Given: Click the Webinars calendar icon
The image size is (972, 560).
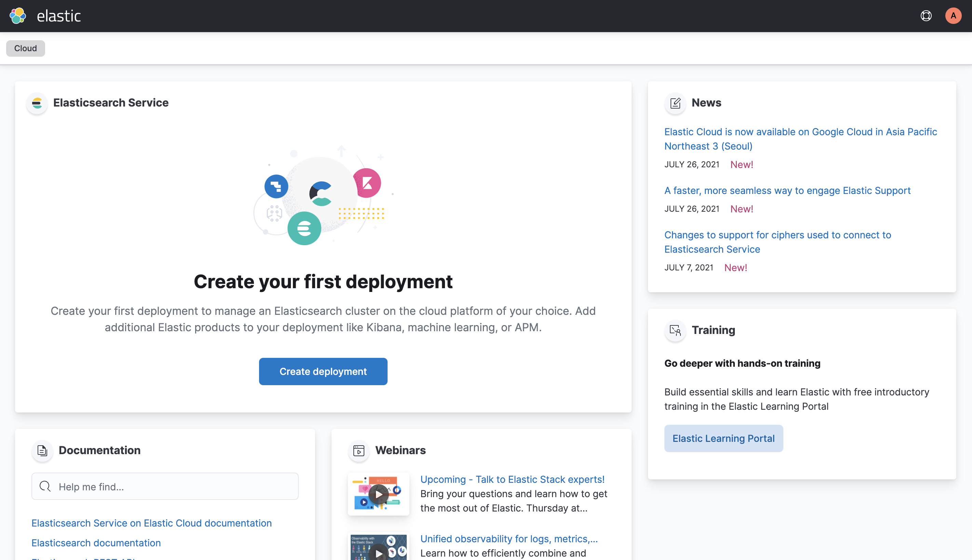Looking at the screenshot, I should [x=359, y=450].
